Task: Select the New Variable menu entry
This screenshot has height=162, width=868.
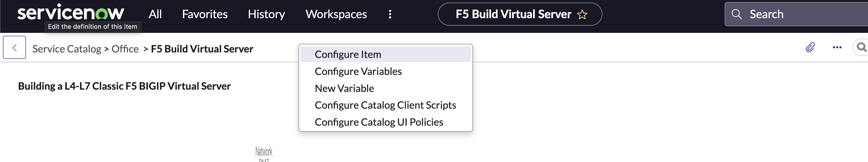Action: (x=344, y=88)
